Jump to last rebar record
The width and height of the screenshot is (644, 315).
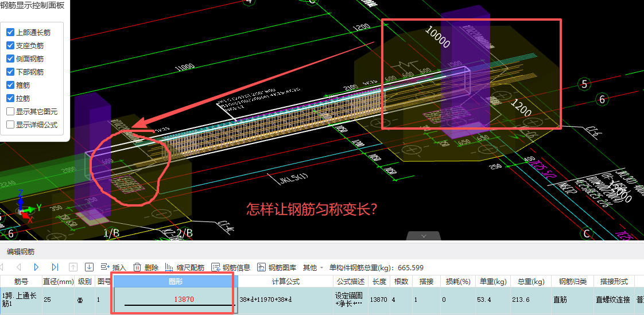[x=55, y=267]
